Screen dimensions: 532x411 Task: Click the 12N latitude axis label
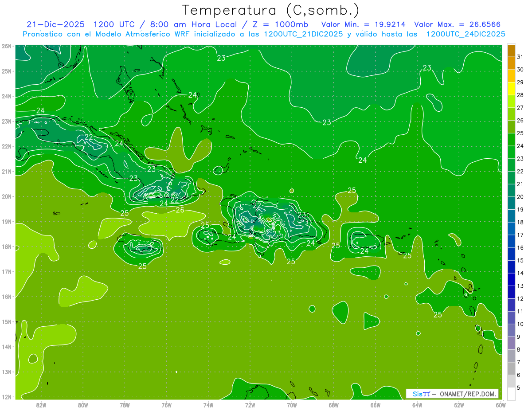click(7, 397)
